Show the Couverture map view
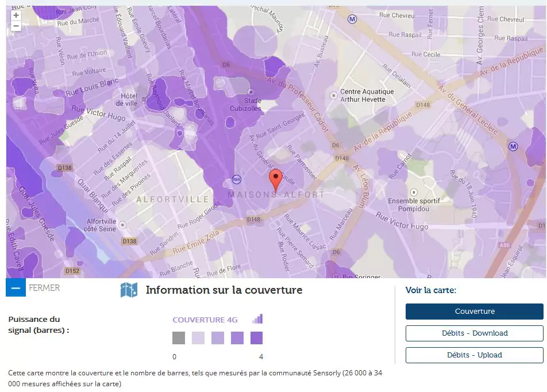The height and width of the screenshot is (392, 547). click(x=474, y=312)
